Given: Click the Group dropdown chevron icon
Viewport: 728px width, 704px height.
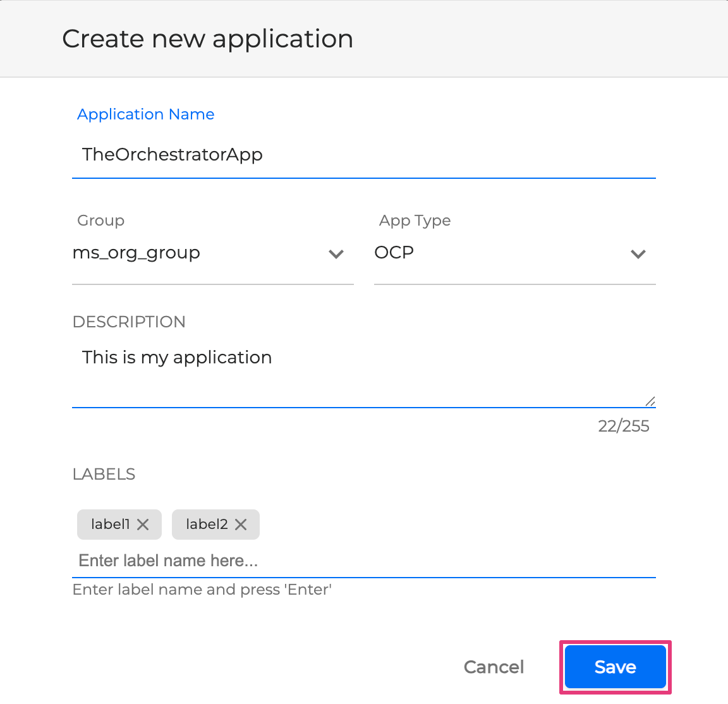Looking at the screenshot, I should [336, 254].
